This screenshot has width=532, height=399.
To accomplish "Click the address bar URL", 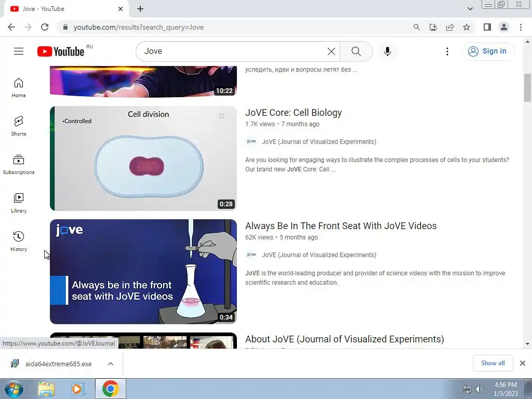I will 138,27.
